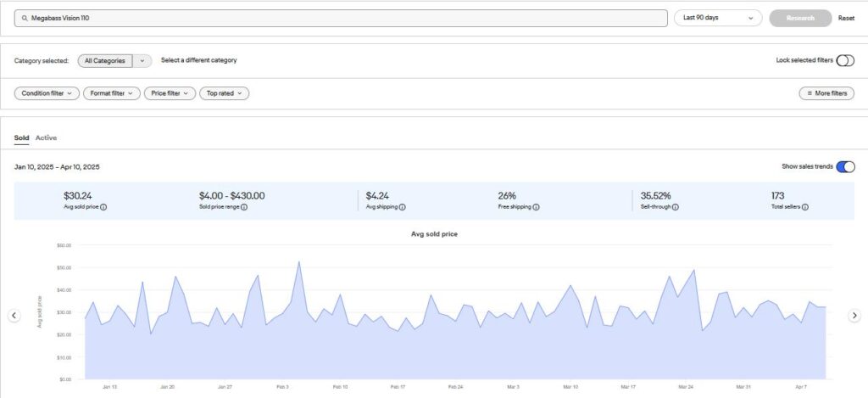This screenshot has width=868, height=398.
Task: Click the 173 total sellers value
Action: (778, 196)
